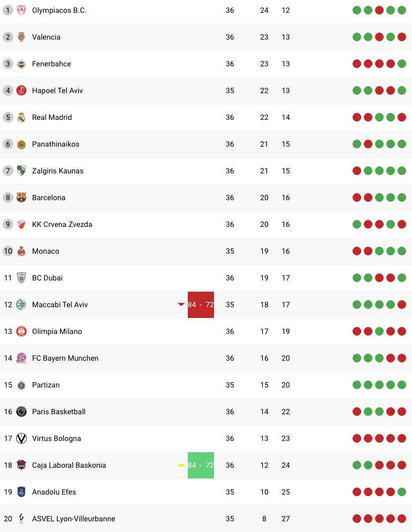Click the Panathinaikos team logo
The width and height of the screenshot is (412, 532).
[21, 144]
